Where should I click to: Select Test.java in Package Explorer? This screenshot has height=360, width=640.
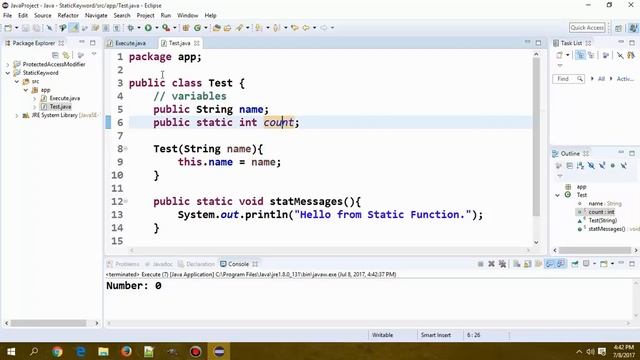click(x=60, y=107)
